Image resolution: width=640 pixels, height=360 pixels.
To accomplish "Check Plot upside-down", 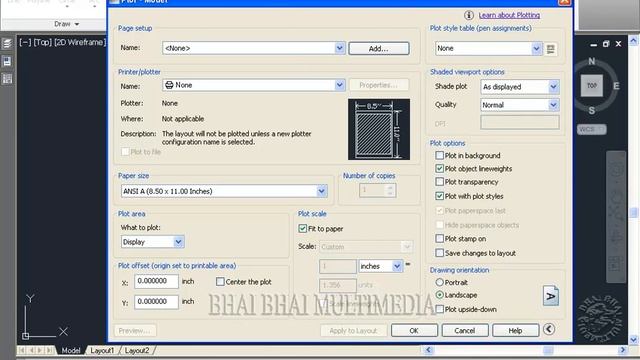I will 440,309.
